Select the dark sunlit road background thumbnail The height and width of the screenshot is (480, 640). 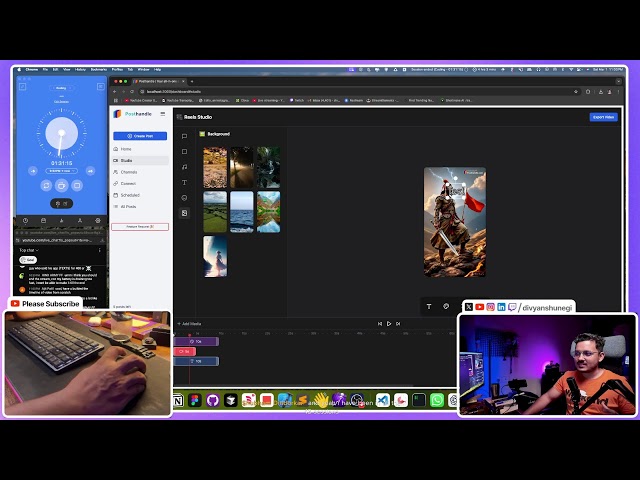[x=242, y=167]
